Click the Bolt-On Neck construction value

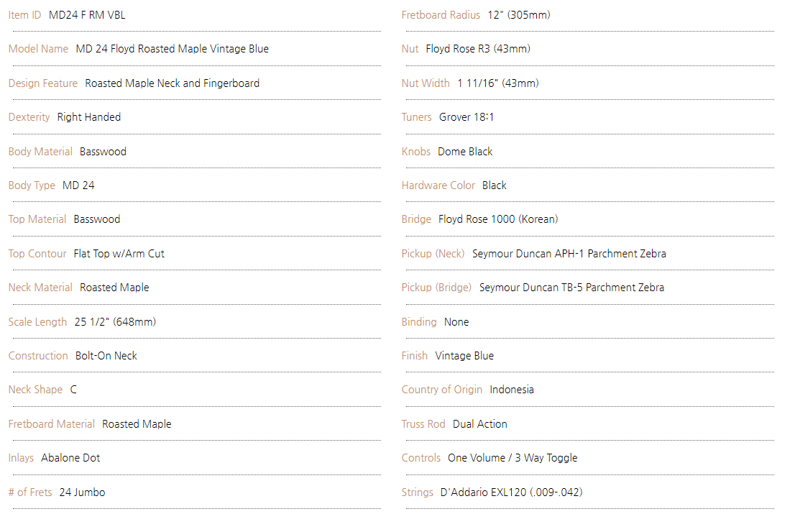pos(106,356)
